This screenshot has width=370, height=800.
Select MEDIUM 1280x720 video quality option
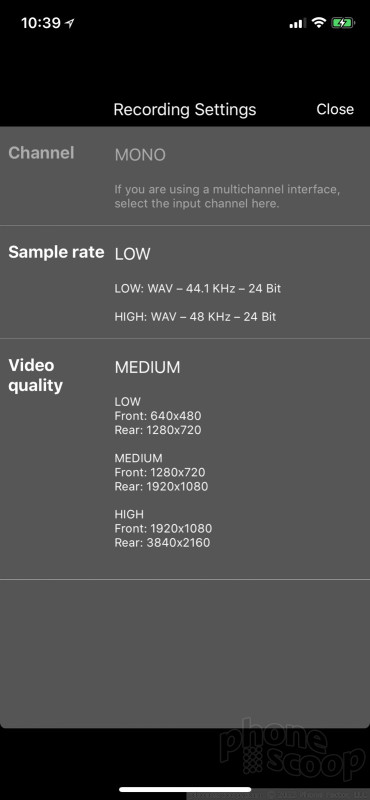click(161, 472)
